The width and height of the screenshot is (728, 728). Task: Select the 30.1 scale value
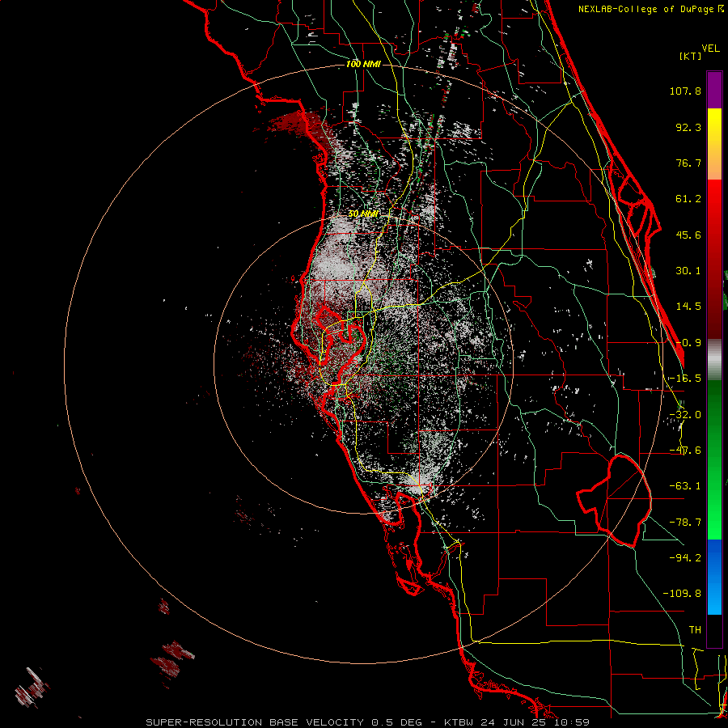point(688,271)
